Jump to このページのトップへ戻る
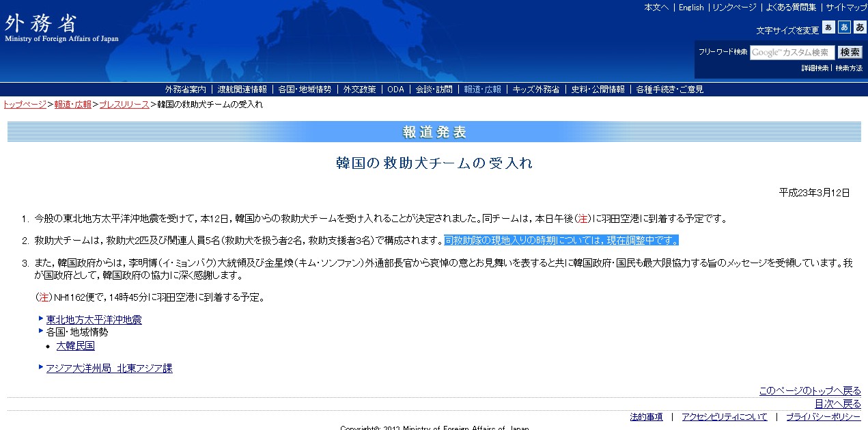 (x=810, y=391)
